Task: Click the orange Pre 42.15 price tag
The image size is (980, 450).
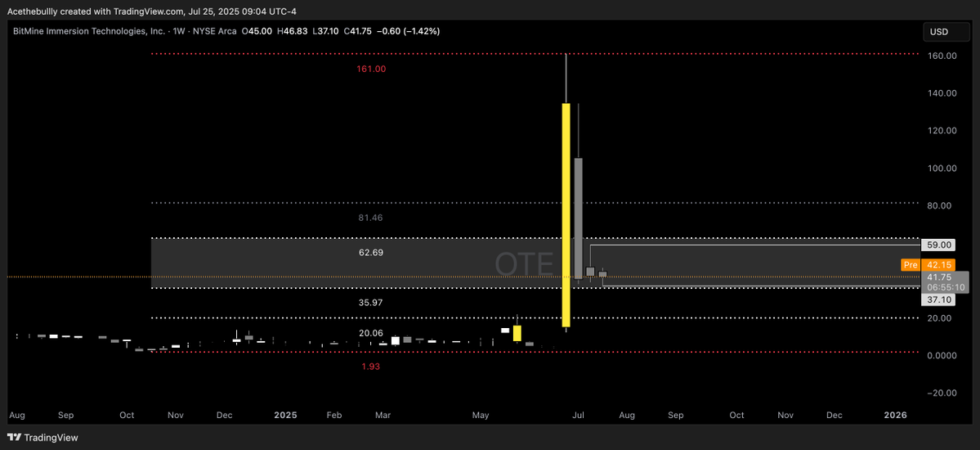Action: (928, 265)
